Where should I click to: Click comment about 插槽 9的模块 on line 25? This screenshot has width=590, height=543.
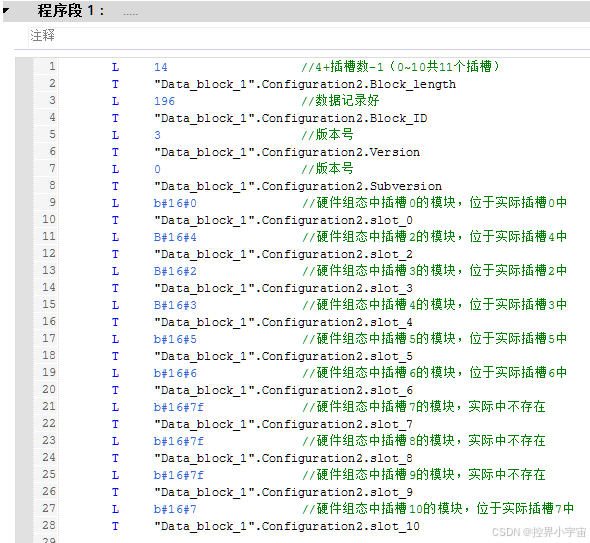pos(424,474)
